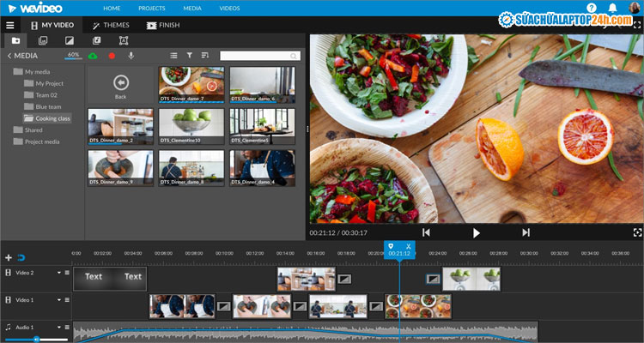Select the Blue team folder
Viewport: 644px width, 343px height.
pyautogui.click(x=42, y=106)
